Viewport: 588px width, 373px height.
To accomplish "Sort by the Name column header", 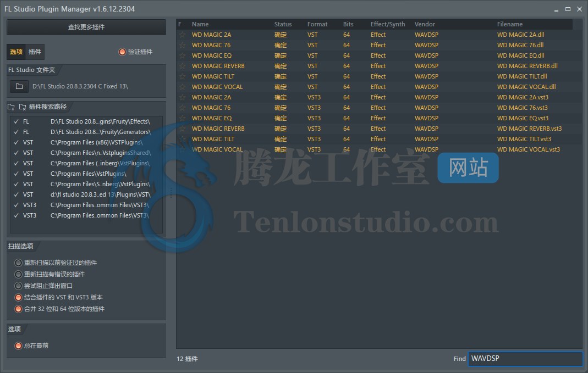I will tap(200, 24).
